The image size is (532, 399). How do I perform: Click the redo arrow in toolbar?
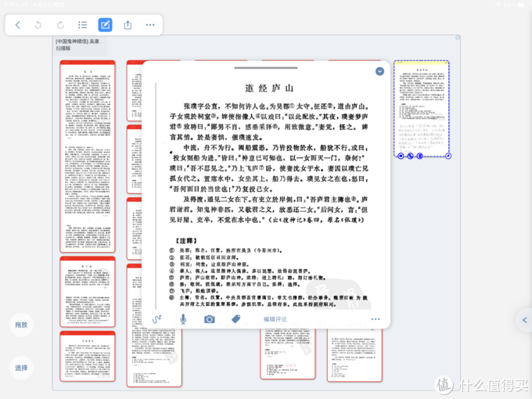tap(60, 25)
